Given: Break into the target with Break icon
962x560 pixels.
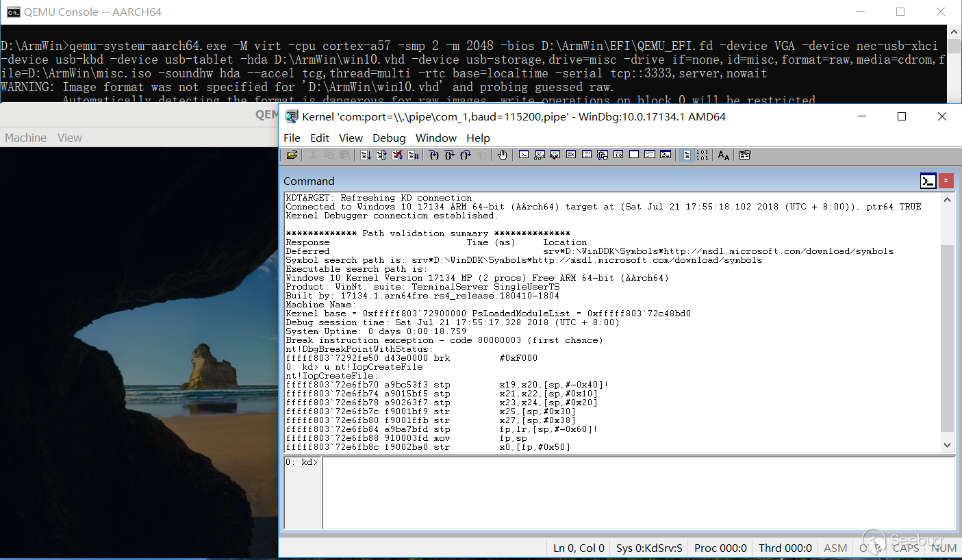Looking at the screenshot, I should tap(414, 155).
